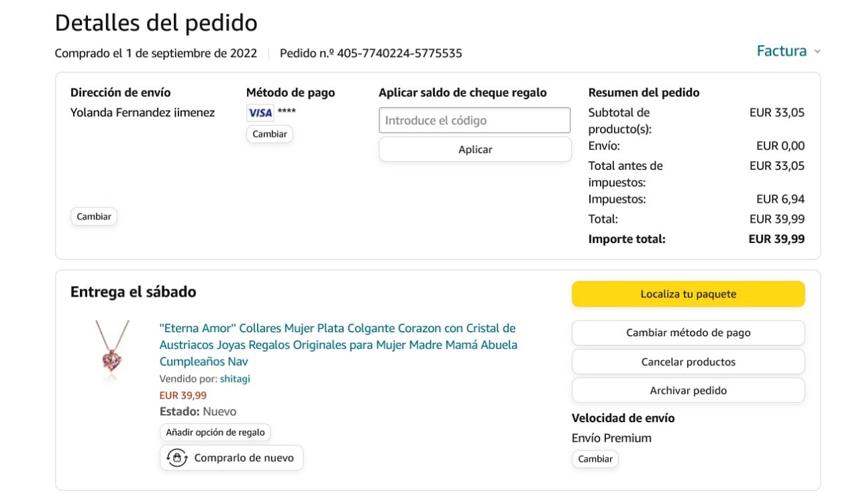Viewport: 859px width, 504px height.
Task: Change the Envío Premium shipping speed
Action: (595, 459)
